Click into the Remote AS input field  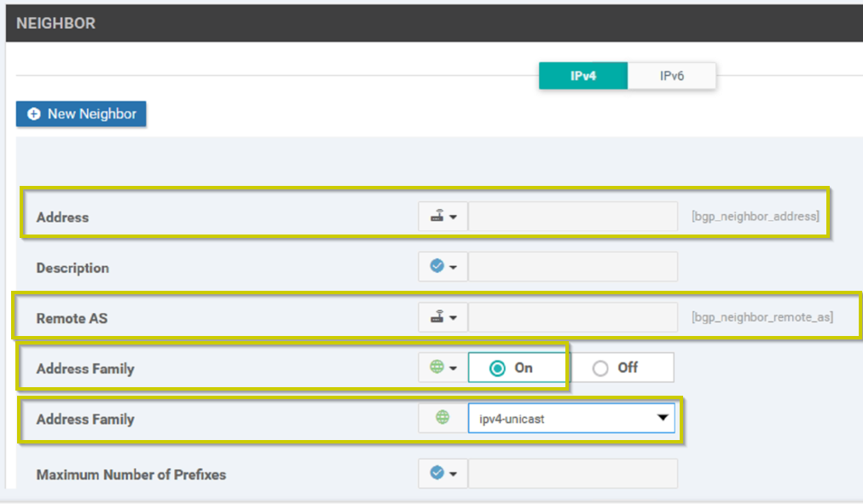(572, 317)
